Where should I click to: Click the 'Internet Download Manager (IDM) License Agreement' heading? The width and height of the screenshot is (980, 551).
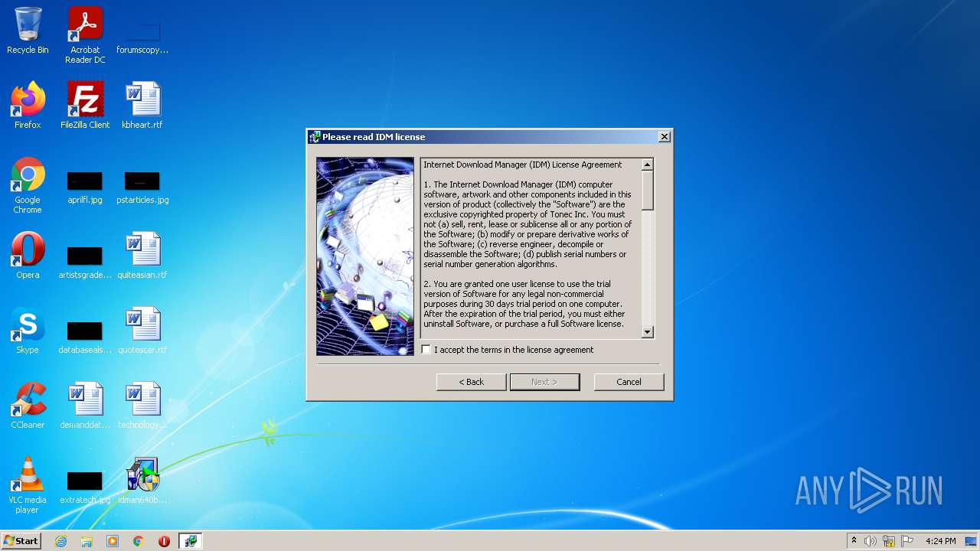pyautogui.click(x=523, y=165)
